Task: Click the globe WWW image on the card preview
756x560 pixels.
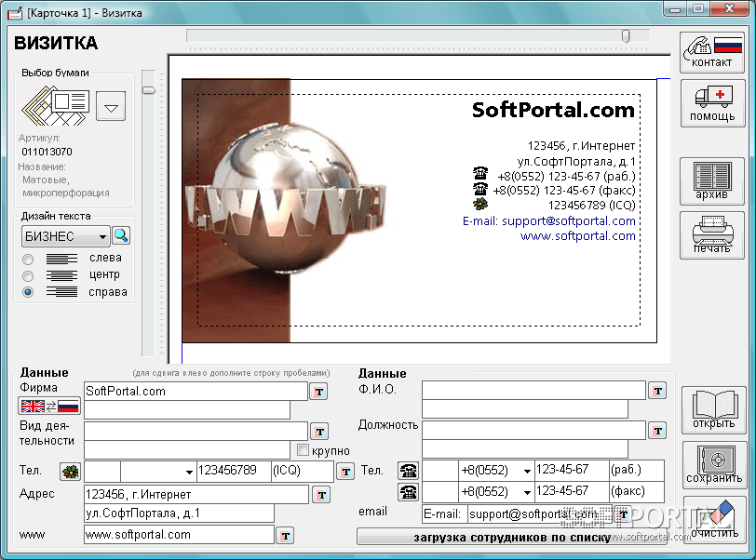Action: [285, 197]
